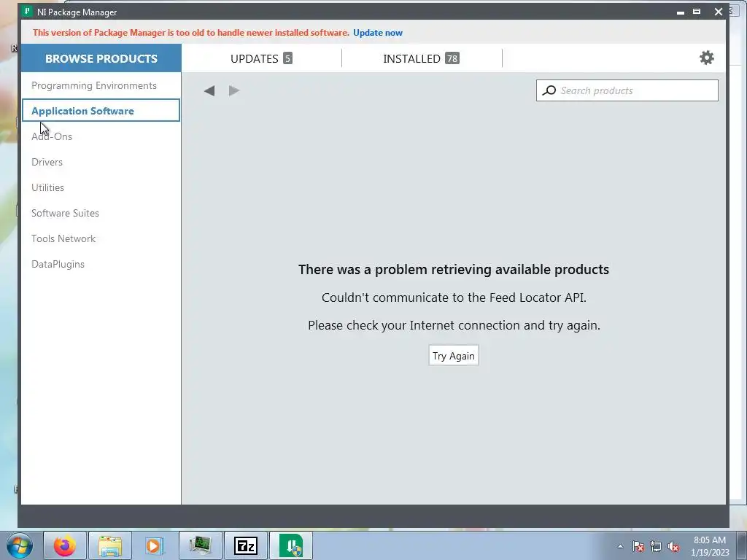Open Windows Start menu orb
747x560 pixels.
pyautogui.click(x=20, y=545)
